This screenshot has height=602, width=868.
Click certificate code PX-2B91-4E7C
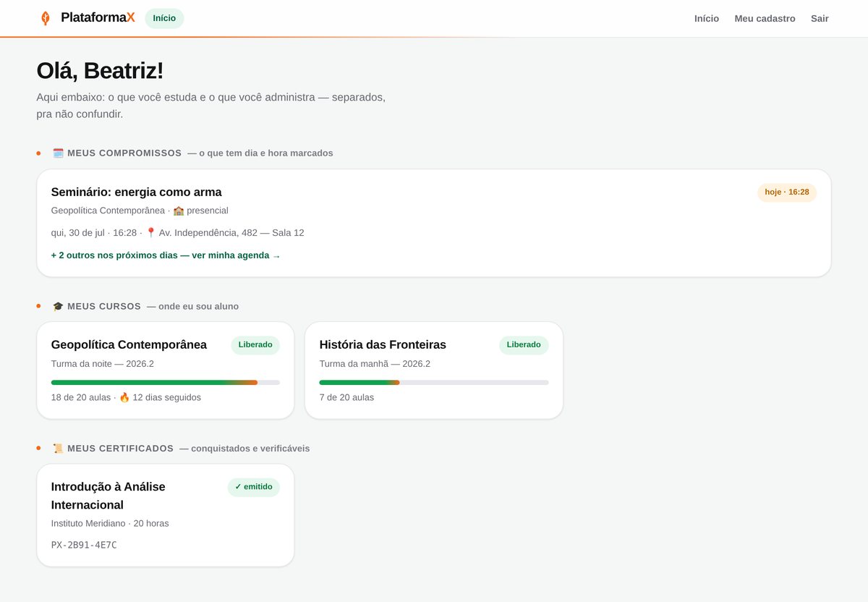pyautogui.click(x=84, y=545)
